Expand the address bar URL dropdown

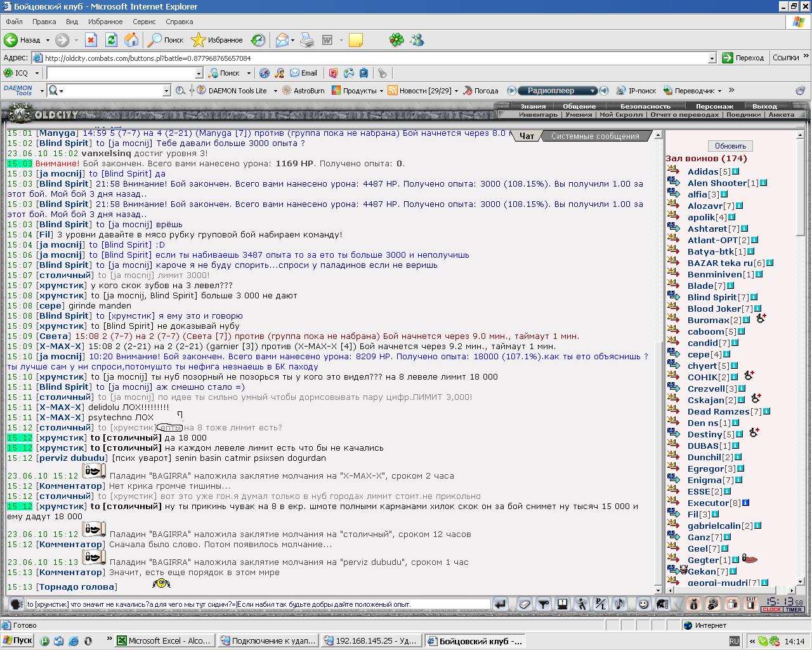[x=712, y=58]
